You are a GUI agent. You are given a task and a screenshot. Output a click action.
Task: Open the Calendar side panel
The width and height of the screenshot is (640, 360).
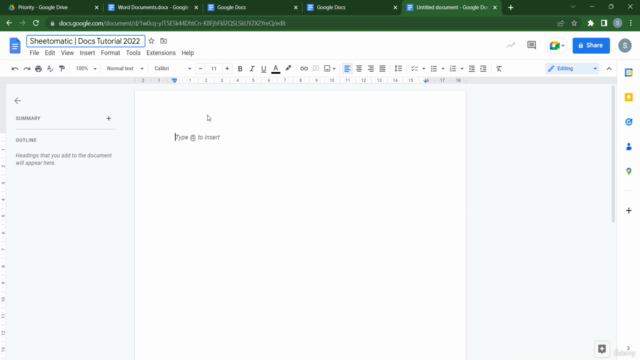629,73
